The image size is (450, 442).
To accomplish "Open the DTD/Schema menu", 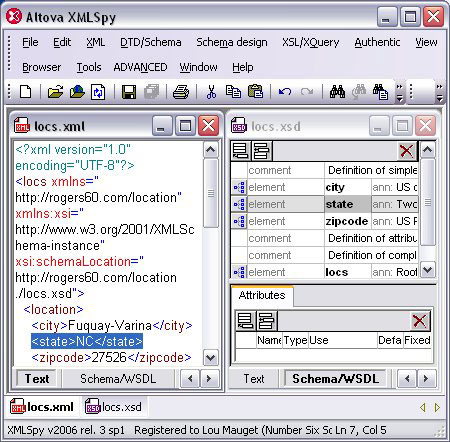I will pos(151,42).
